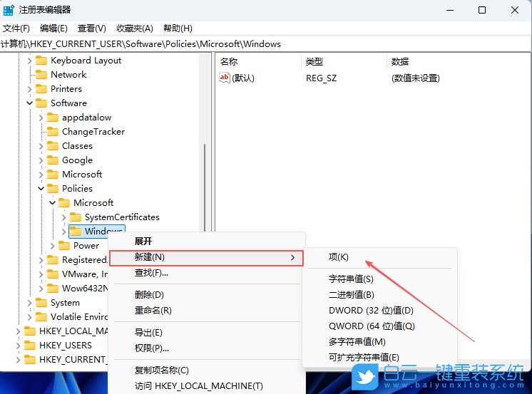
Task: Select 项(K) in the new submenu
Action: [379, 257]
